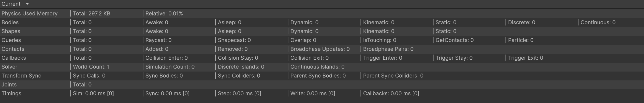Click the Trigger Exit: 0 stat
The height and width of the screenshot is (103, 644).
click(525, 58)
